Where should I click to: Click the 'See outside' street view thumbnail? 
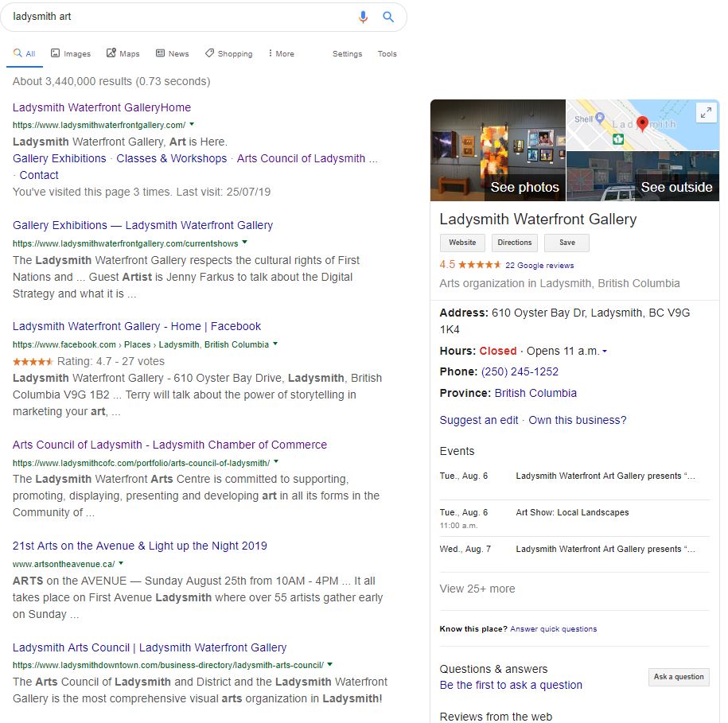643,177
